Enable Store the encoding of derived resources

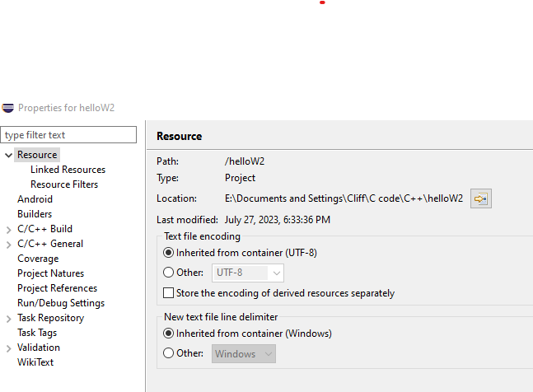coord(168,293)
